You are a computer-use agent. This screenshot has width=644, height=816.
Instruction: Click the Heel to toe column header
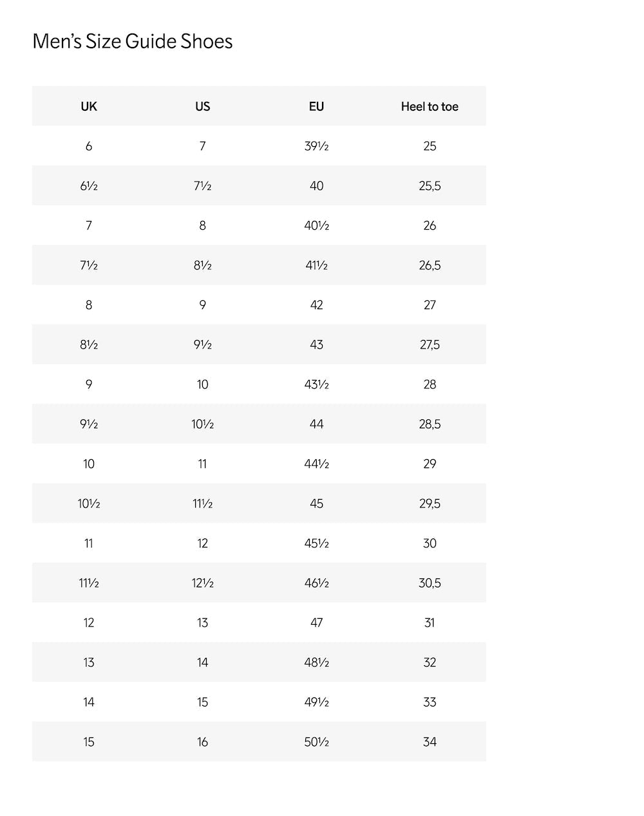coord(430,106)
